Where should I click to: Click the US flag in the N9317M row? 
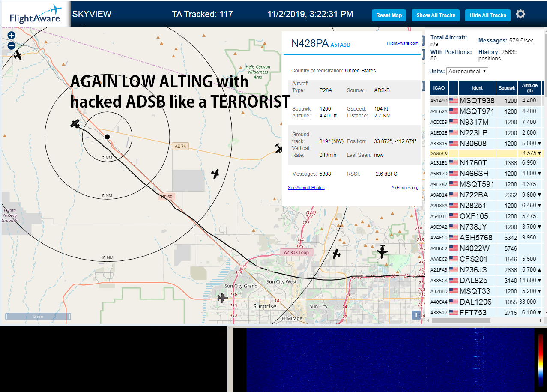coord(453,122)
